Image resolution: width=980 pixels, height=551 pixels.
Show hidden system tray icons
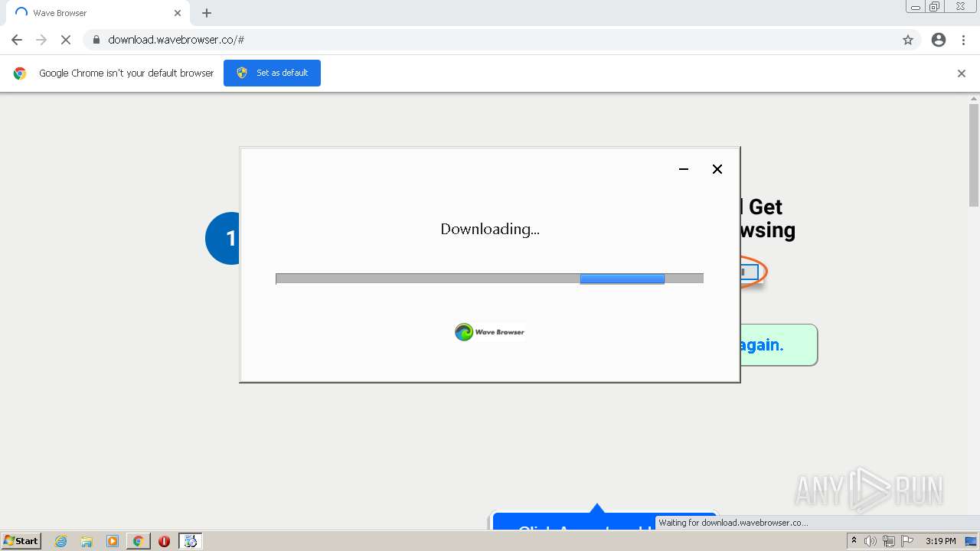[854, 541]
